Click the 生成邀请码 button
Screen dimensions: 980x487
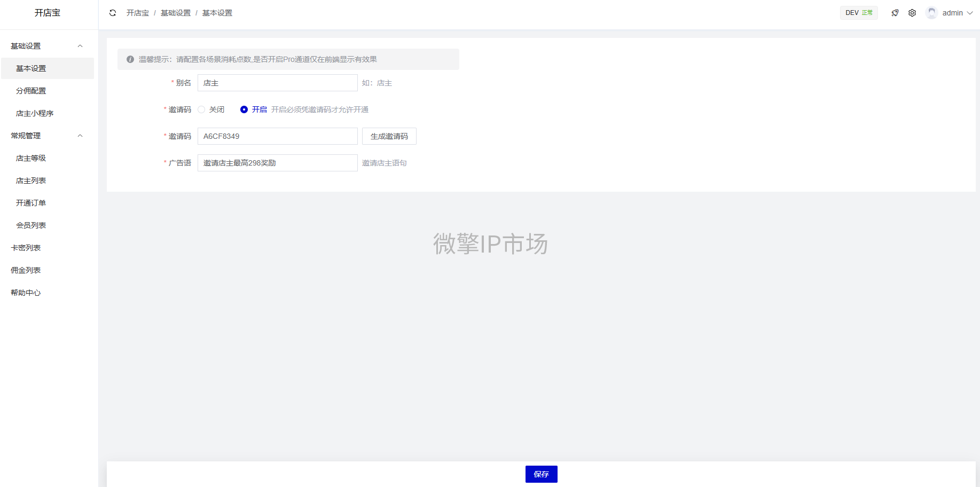pyautogui.click(x=389, y=136)
